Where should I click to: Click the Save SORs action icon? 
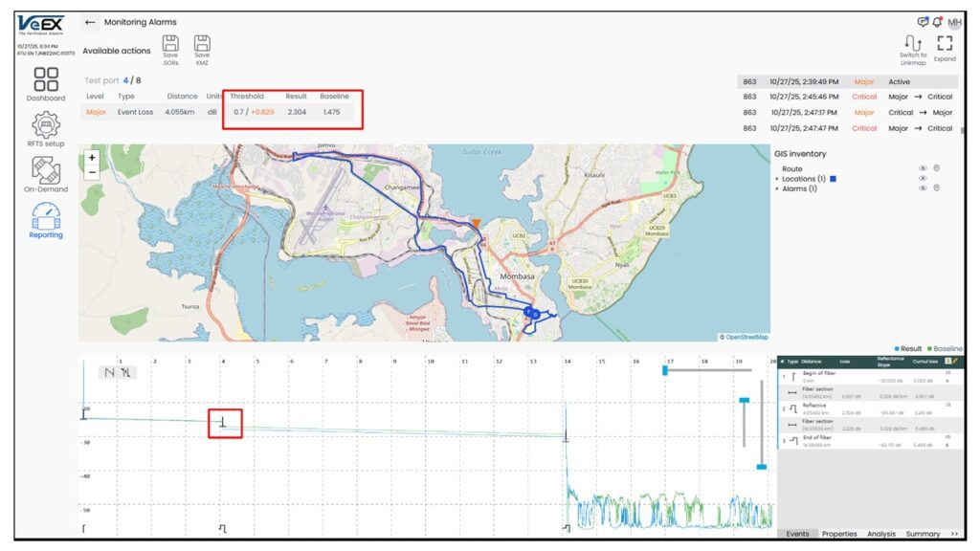[170, 43]
